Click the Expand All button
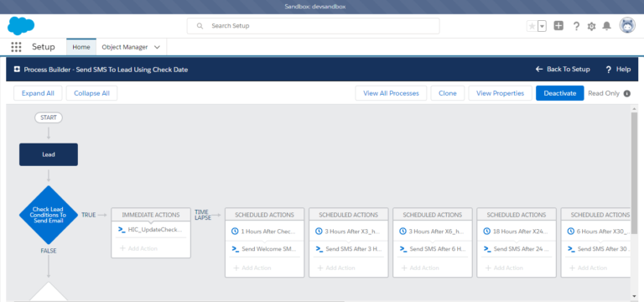644x302 pixels. (x=38, y=93)
